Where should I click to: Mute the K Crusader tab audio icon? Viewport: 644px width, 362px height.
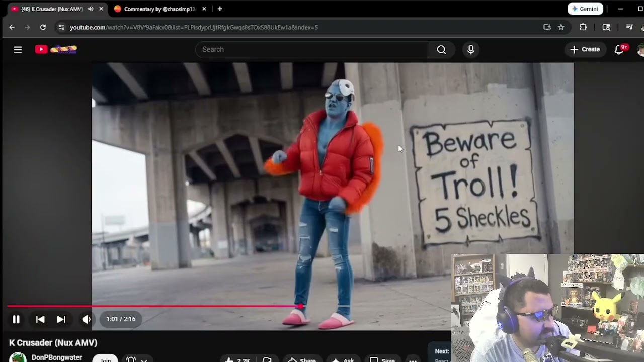point(91,9)
